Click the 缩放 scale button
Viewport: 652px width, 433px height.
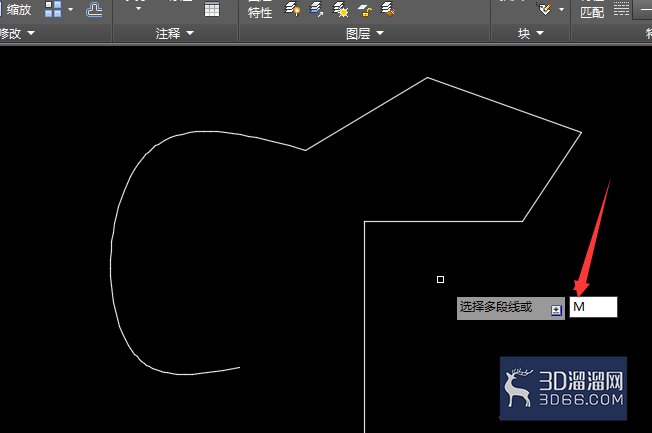point(18,9)
